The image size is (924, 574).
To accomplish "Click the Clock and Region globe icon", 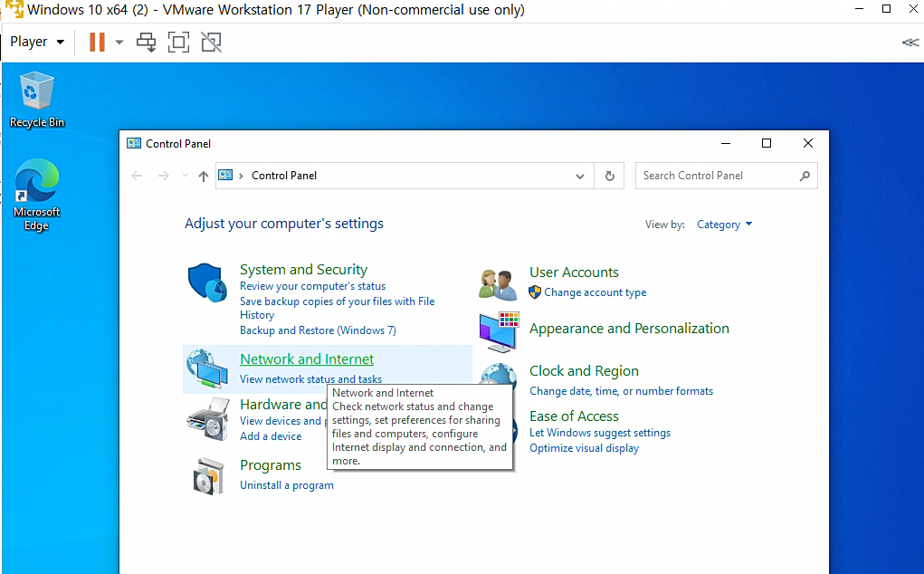I will coord(499,374).
